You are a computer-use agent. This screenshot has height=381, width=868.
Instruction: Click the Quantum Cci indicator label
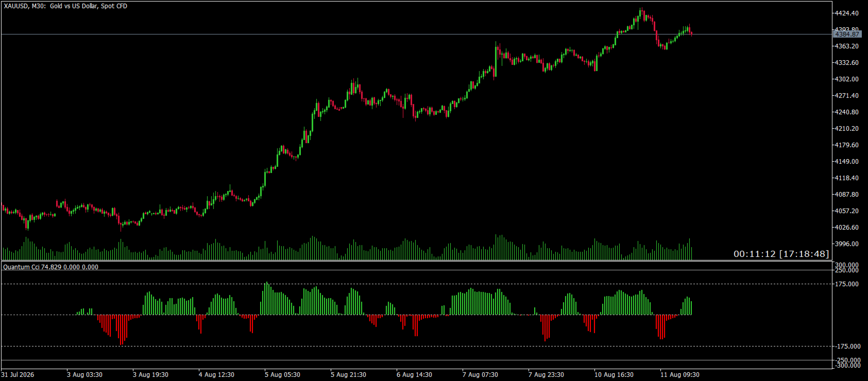click(50, 267)
